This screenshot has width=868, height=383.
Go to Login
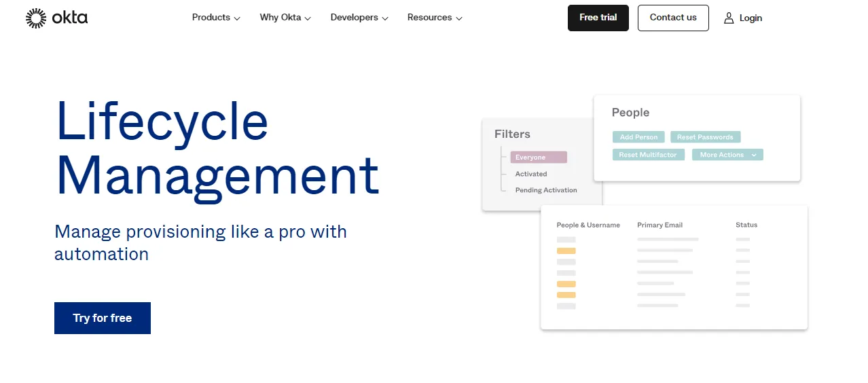pyautogui.click(x=743, y=18)
